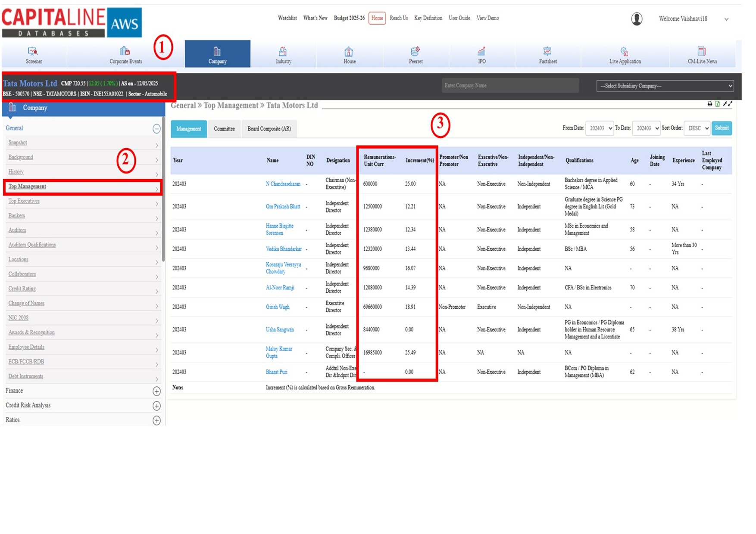The height and width of the screenshot is (534, 756).
Task: Click the Home button in top menu
Action: coord(377,18)
